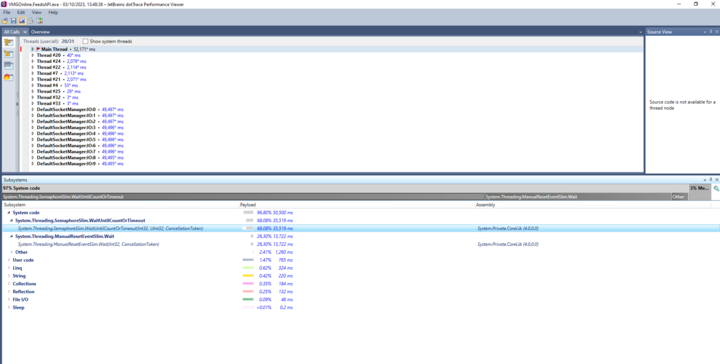This screenshot has height=364, width=720.
Task: Select the hot spots flame icon in sidebar
Action: [8, 78]
